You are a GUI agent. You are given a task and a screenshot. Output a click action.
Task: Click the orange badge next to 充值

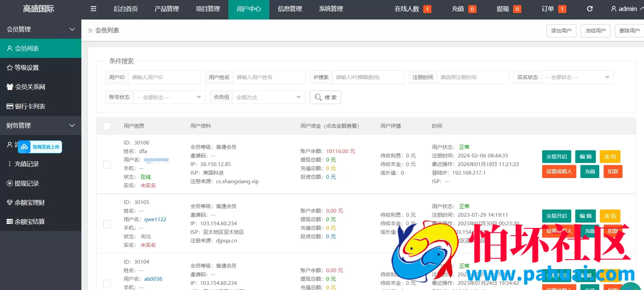pos(472,9)
